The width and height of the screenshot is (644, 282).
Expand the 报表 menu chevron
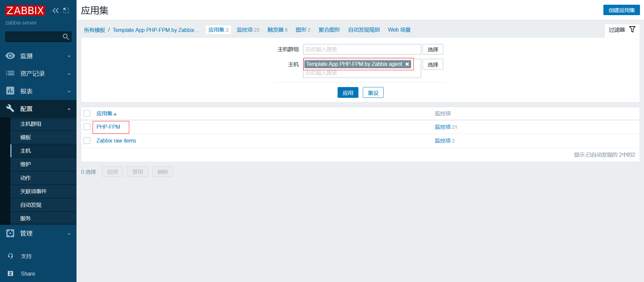[x=69, y=91]
